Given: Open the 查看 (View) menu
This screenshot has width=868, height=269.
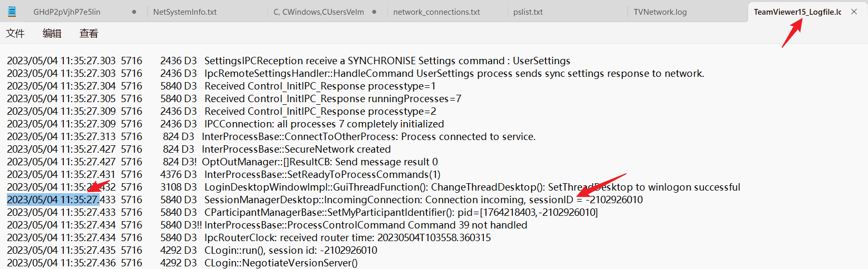Looking at the screenshot, I should pyautogui.click(x=89, y=34).
